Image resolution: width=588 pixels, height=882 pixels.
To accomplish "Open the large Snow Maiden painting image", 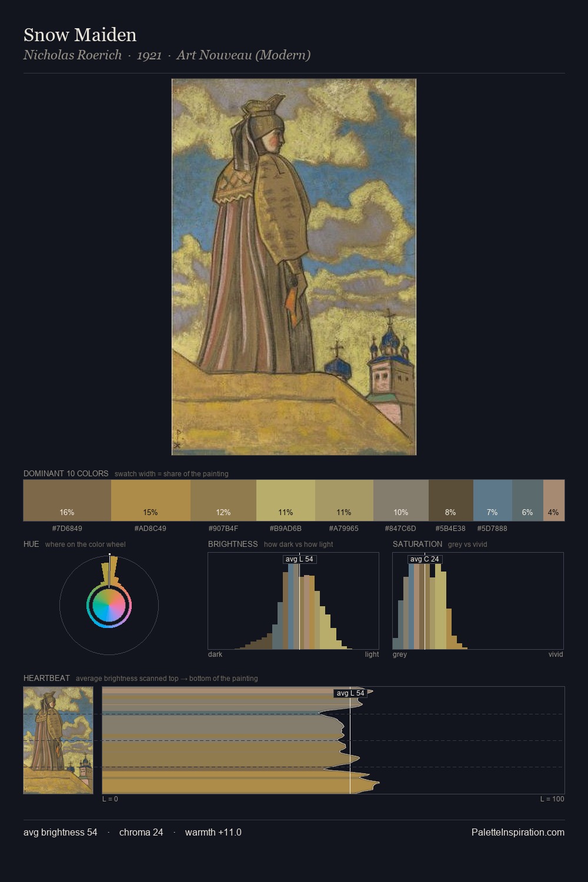I will pyautogui.click(x=294, y=267).
